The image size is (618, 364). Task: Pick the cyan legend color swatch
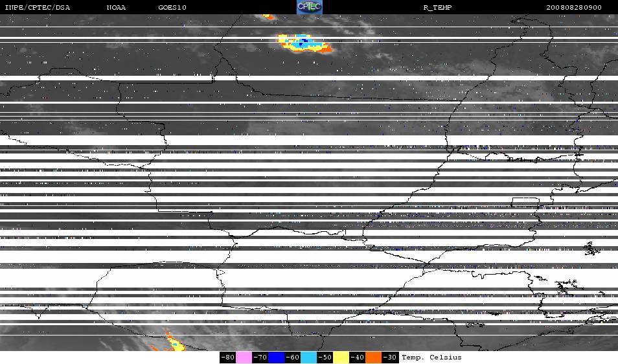point(308,358)
